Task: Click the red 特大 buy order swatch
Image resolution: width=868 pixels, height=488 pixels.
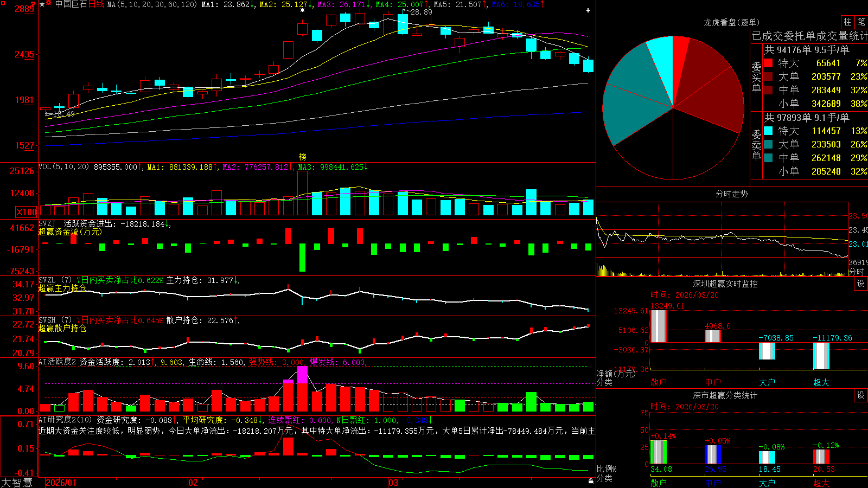Action: [768, 63]
